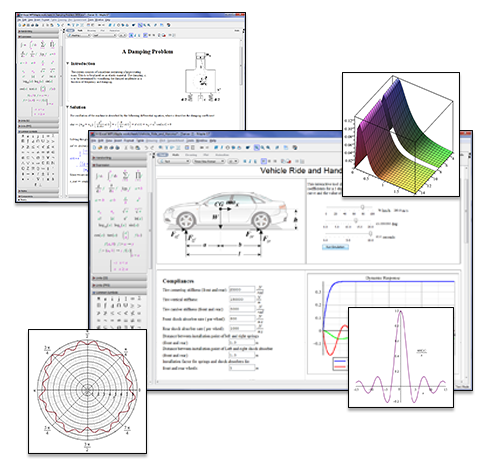
Task: Collapse the Solution section in Damping Problem
Action: (x=68, y=107)
